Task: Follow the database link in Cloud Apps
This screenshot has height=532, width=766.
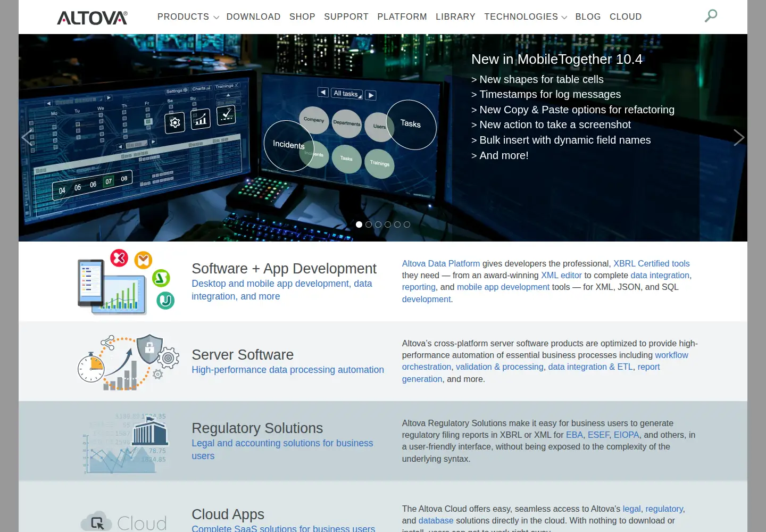Action: coord(436,520)
